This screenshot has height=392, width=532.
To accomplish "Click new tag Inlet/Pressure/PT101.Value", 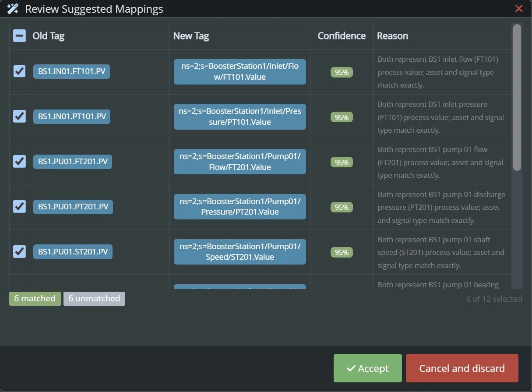I will [240, 117].
